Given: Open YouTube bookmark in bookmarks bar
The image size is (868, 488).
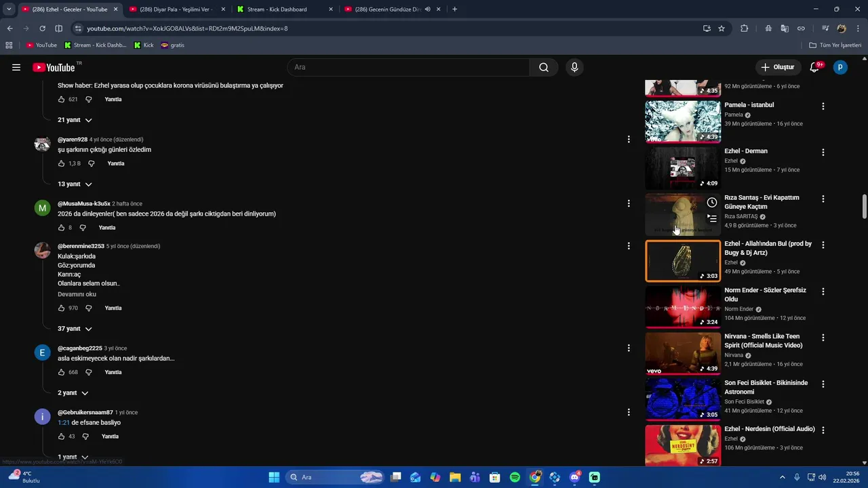Looking at the screenshot, I should (41, 45).
